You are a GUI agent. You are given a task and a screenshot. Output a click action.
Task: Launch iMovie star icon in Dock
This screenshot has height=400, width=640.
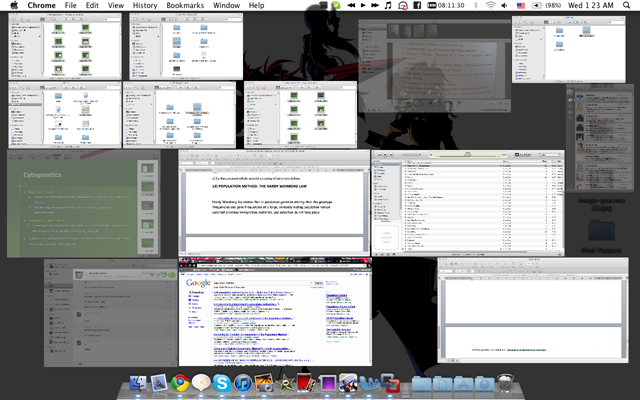coord(285,384)
